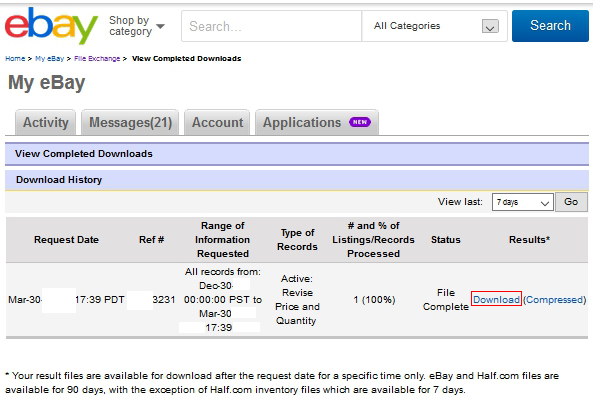Click the Request Date column header
Image resolution: width=593 pixels, height=404 pixels.
(66, 240)
